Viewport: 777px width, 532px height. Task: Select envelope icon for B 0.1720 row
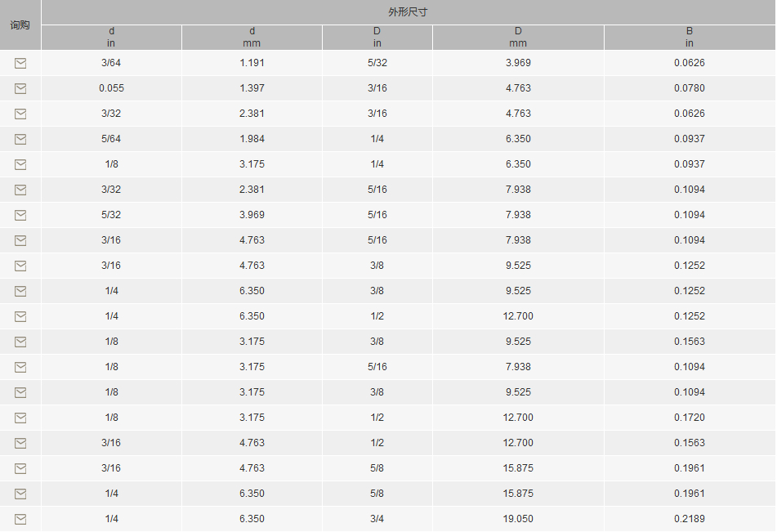click(x=20, y=418)
